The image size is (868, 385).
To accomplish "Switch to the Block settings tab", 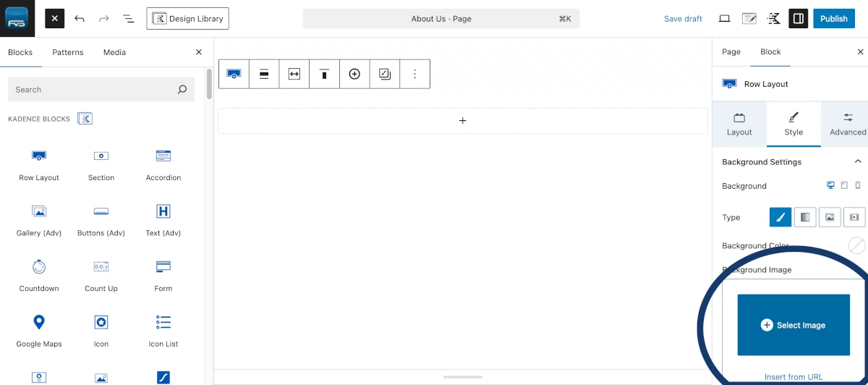I will coord(770,52).
